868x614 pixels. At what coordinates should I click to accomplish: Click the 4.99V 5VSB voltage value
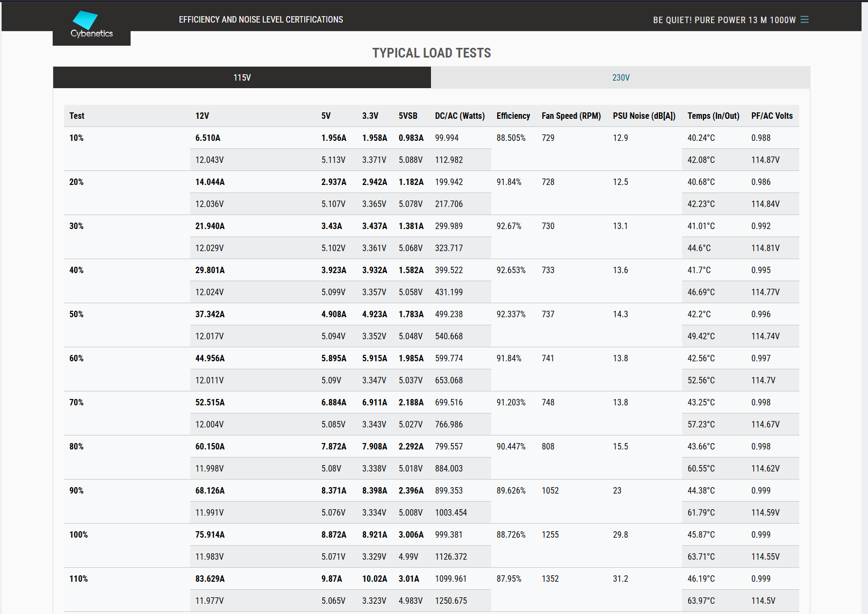(x=408, y=556)
